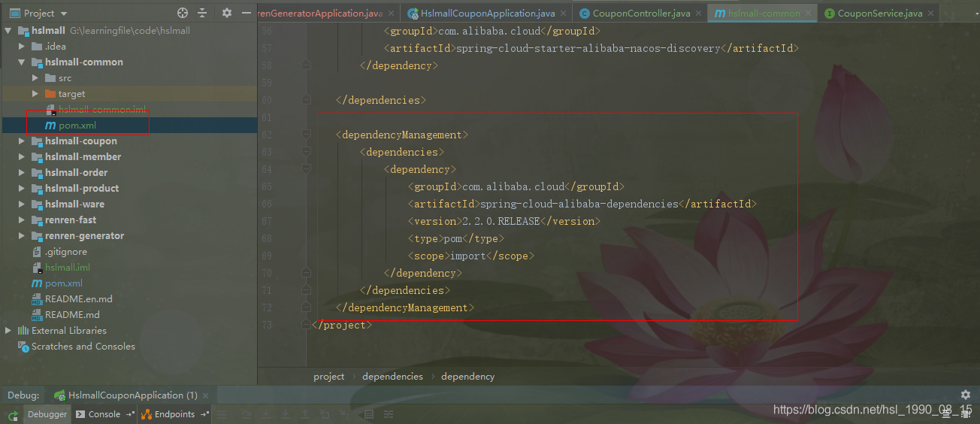Select hslmall-common.iml file

102,110
